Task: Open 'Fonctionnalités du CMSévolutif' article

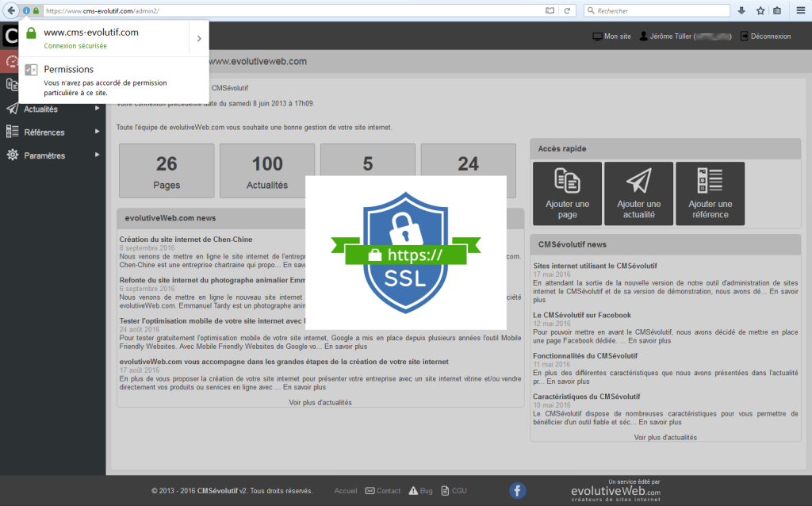Action: [x=585, y=356]
